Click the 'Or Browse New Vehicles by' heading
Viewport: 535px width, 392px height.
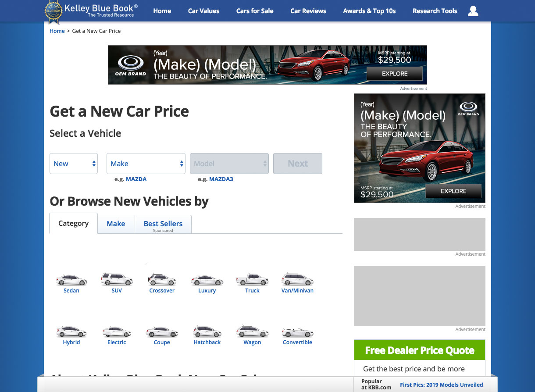(x=129, y=201)
